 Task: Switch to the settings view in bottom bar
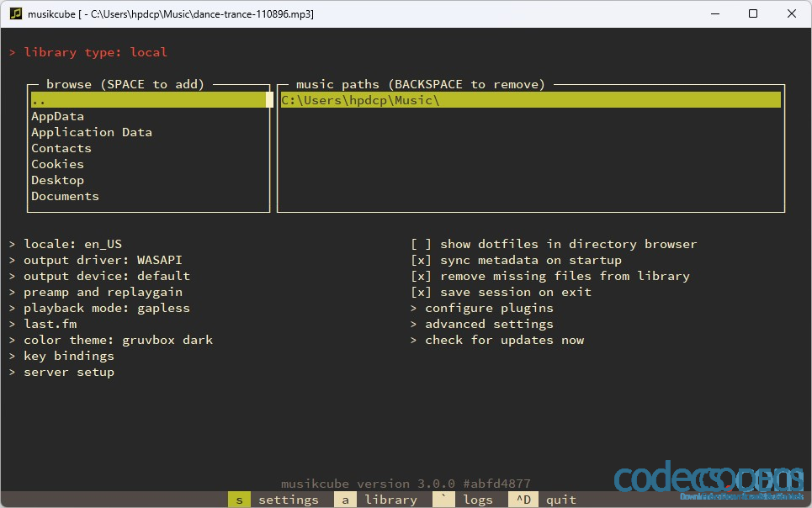coord(273,500)
